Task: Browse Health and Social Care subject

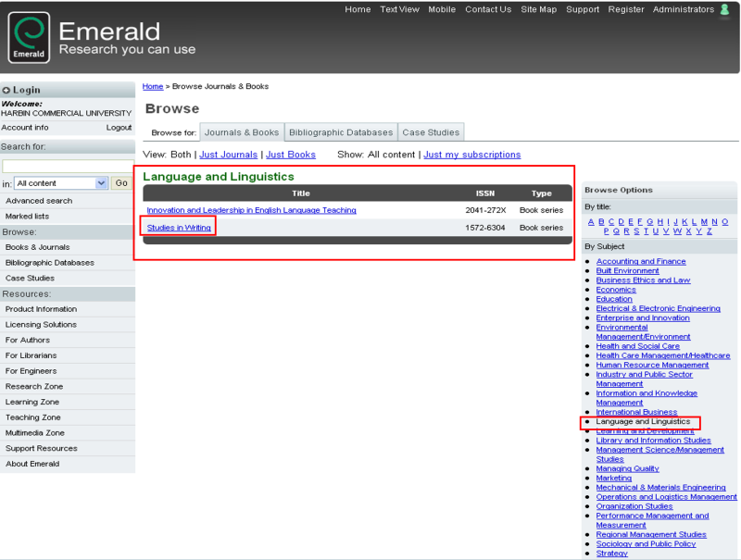Action: [637, 346]
